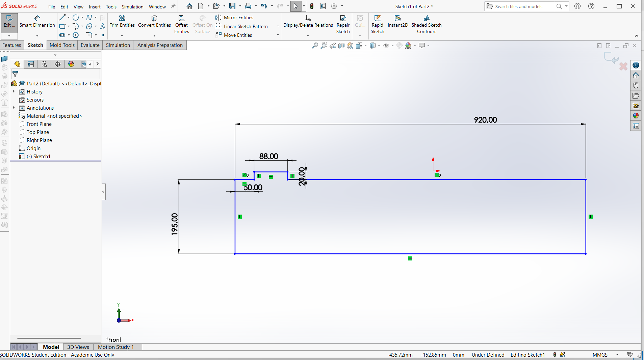Click Linear Sketch Pattern
Screen dimensions: 644x360
coord(242,26)
